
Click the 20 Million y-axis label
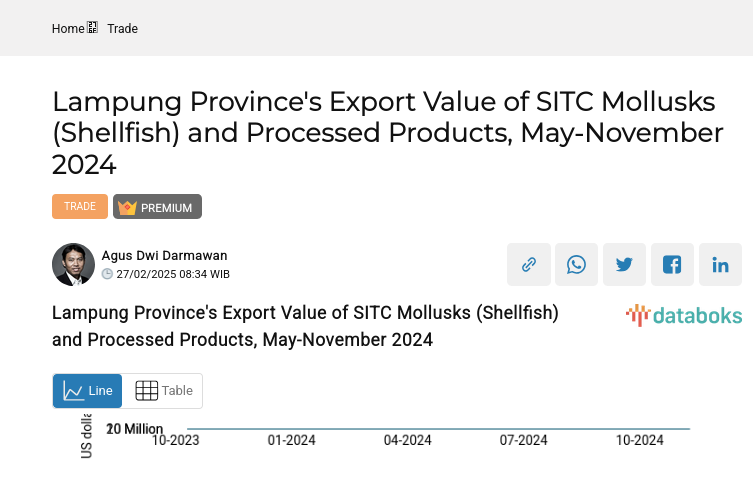[135, 429]
